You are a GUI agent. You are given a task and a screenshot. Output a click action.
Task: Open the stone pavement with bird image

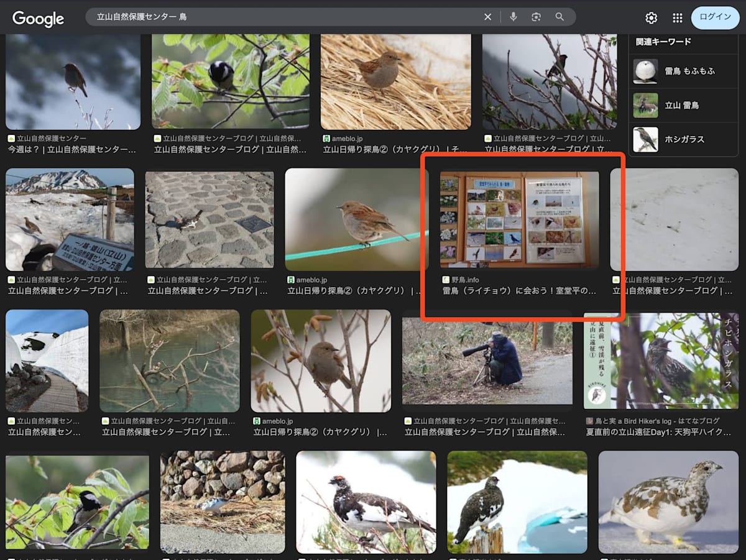(x=210, y=219)
